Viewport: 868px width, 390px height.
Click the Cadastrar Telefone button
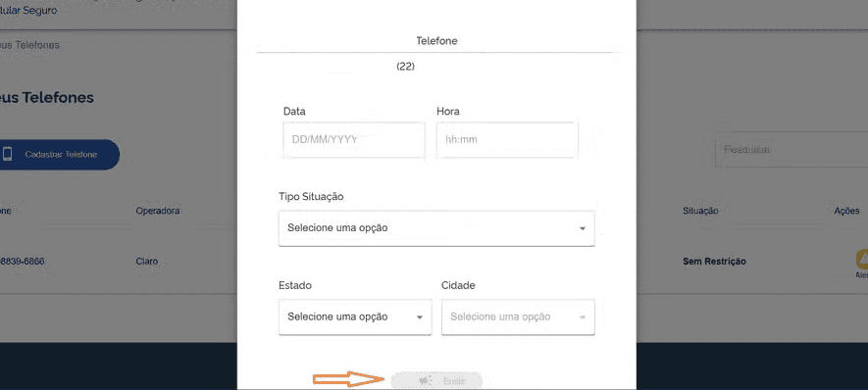[x=58, y=155]
